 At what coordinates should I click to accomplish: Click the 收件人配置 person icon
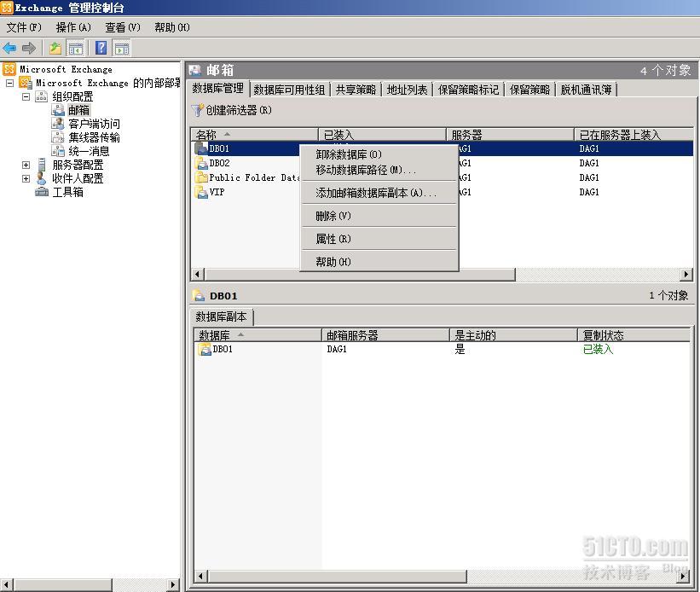42,178
